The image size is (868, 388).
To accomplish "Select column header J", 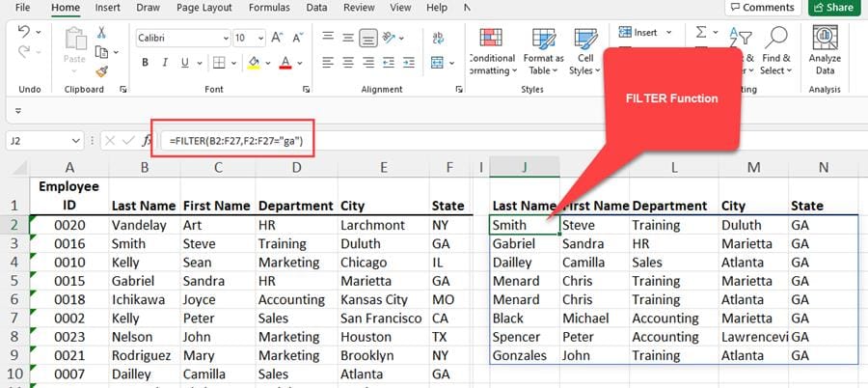I will pos(525,167).
